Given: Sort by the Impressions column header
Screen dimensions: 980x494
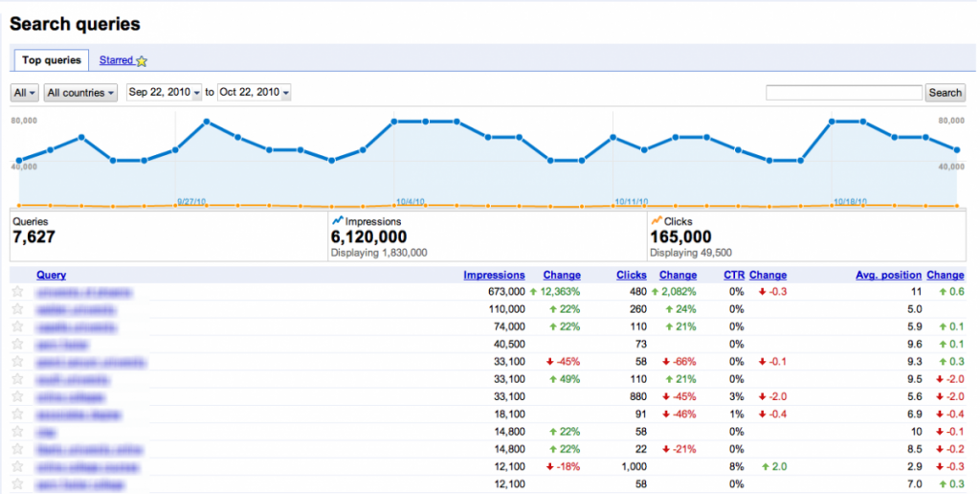Looking at the screenshot, I should click(494, 275).
